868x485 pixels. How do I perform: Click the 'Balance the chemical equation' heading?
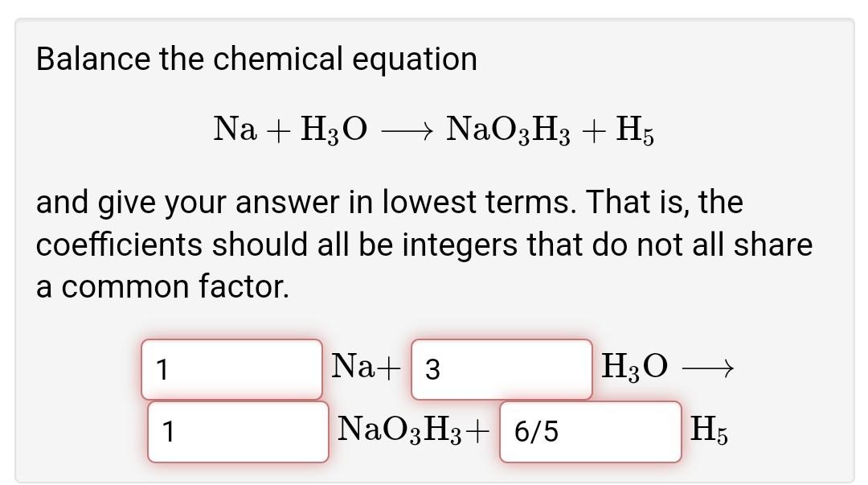pyautogui.click(x=257, y=58)
